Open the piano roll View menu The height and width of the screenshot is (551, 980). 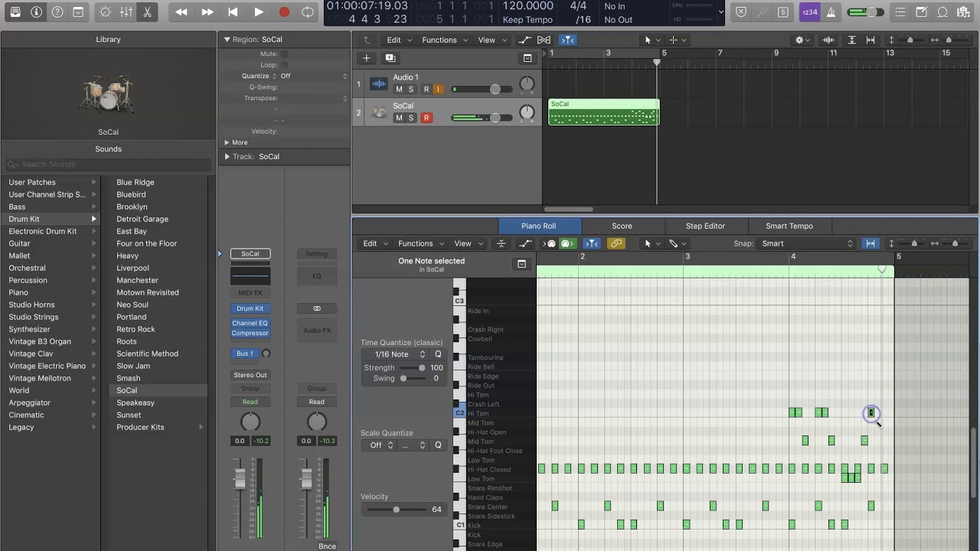pos(469,243)
